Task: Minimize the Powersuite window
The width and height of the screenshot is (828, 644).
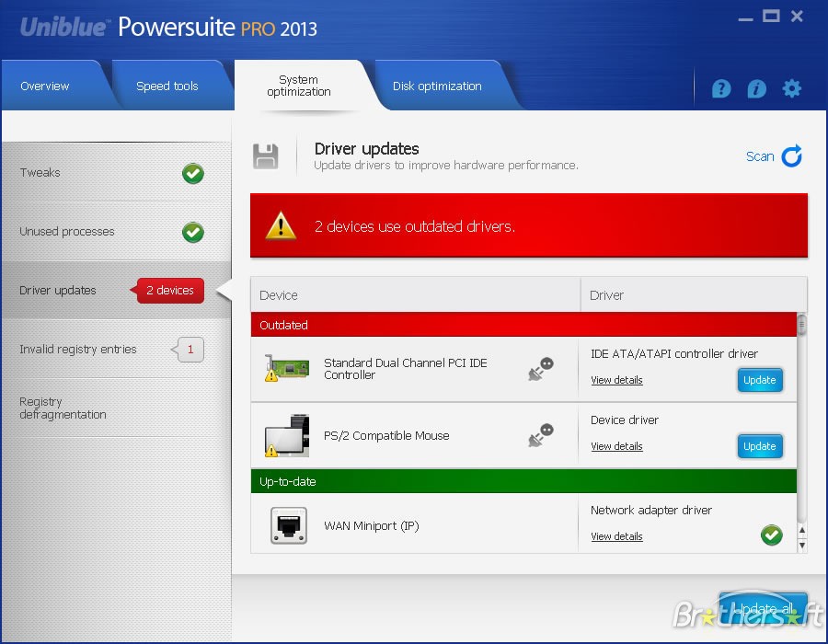Action: 745,19
